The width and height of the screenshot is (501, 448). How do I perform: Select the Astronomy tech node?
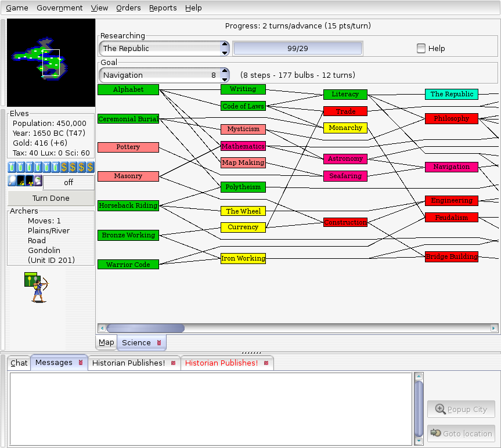345,158
